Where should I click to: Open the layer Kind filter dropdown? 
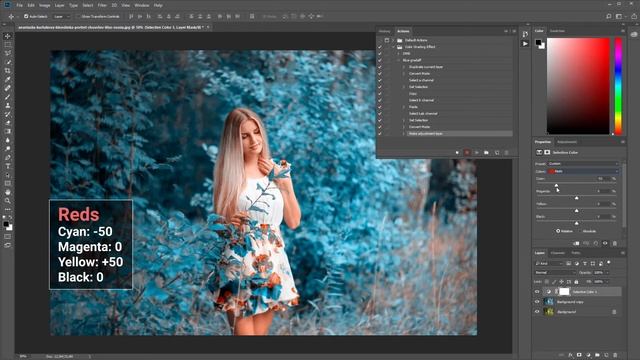[x=549, y=264]
